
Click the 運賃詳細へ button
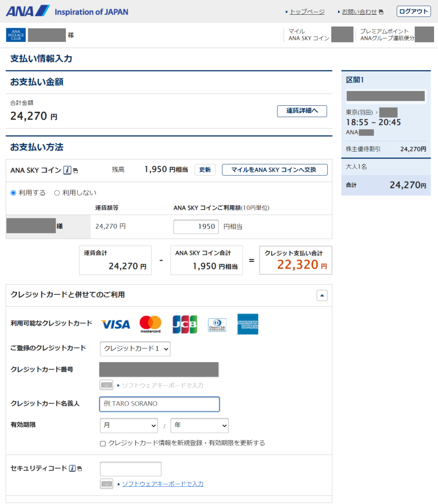coord(302,111)
